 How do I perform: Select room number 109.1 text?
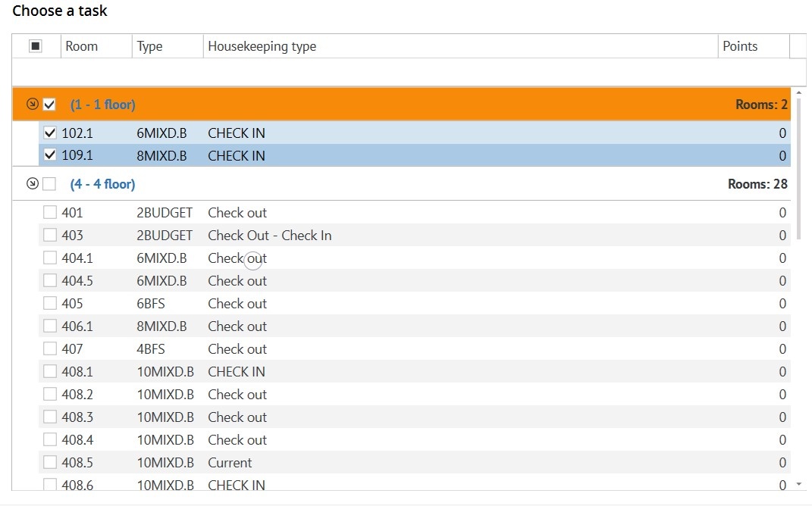77,156
